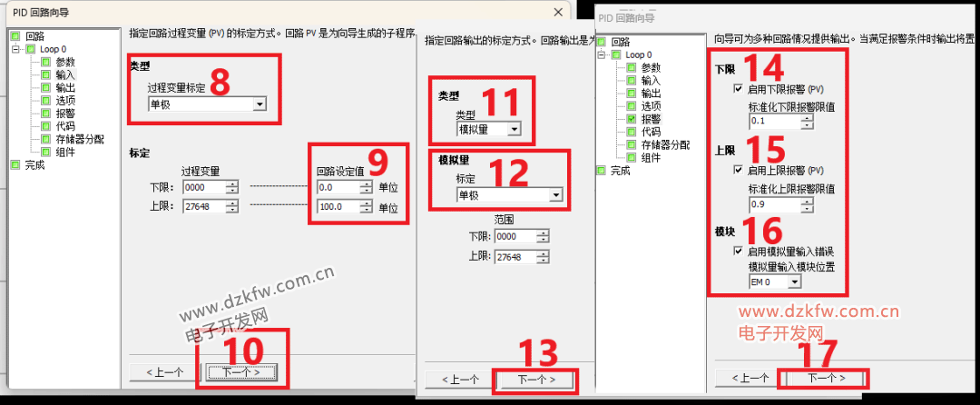
Task: Select the 选项 icon in left wizard tree
Action: 45,100
